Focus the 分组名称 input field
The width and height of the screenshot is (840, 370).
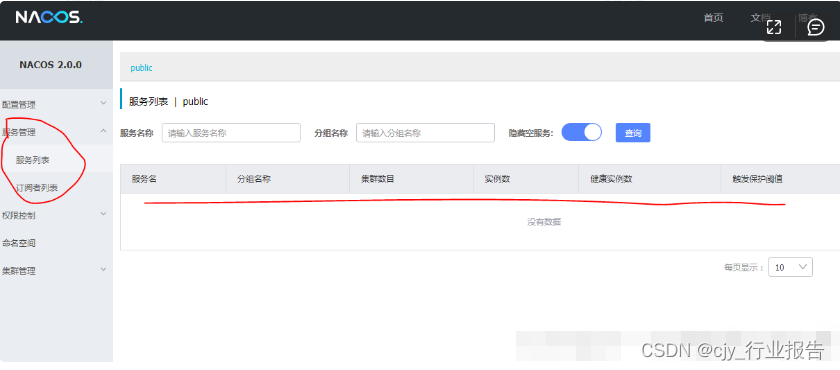pyautogui.click(x=425, y=133)
